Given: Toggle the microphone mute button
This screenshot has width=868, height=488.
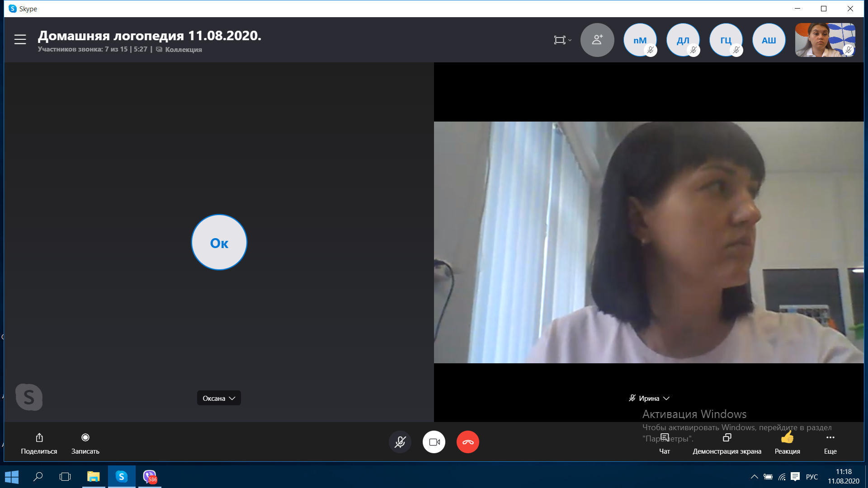Looking at the screenshot, I should pyautogui.click(x=400, y=442).
